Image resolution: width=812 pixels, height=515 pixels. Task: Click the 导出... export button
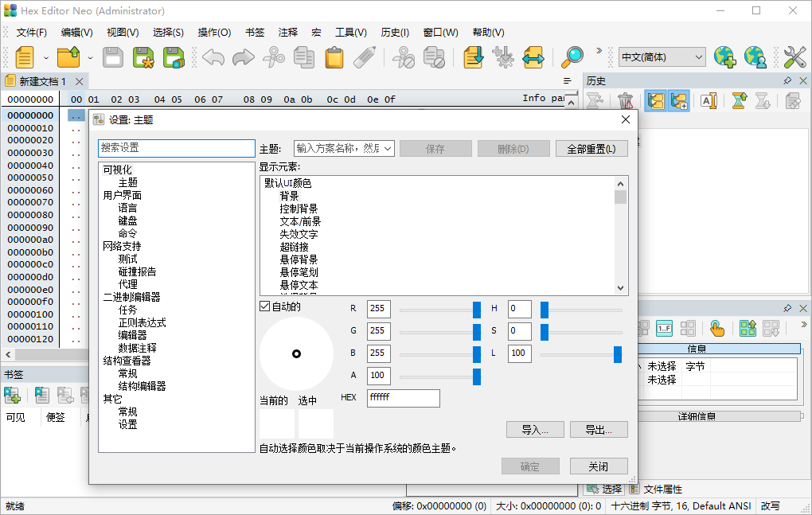(598, 429)
